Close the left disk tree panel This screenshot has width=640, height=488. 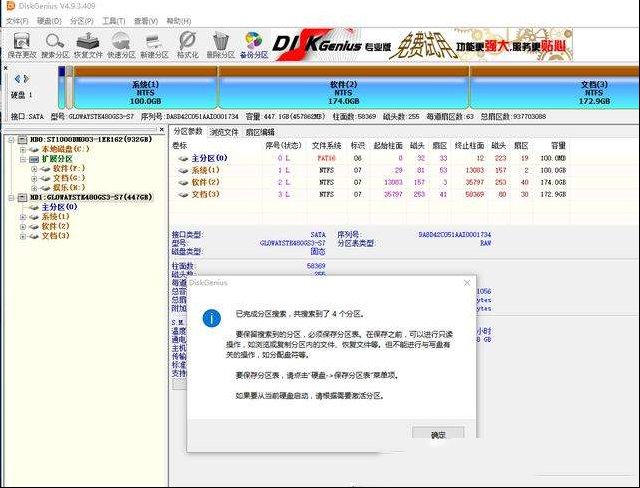pyautogui.click(x=162, y=129)
